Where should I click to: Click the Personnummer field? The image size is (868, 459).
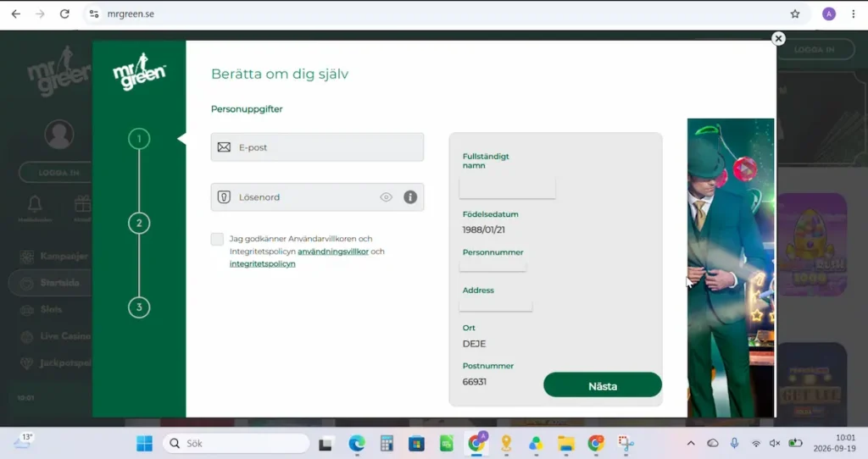[x=492, y=265]
